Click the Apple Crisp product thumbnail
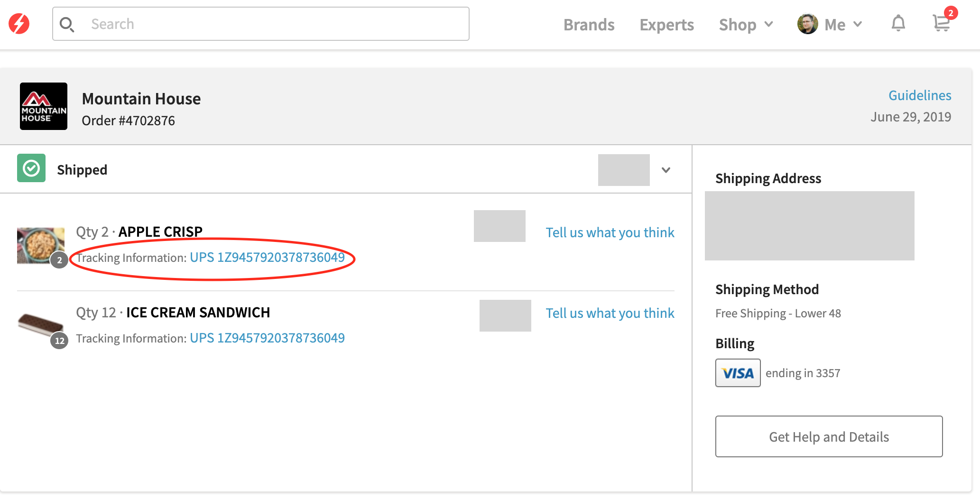Viewport: 980px width, 500px height. click(x=41, y=246)
